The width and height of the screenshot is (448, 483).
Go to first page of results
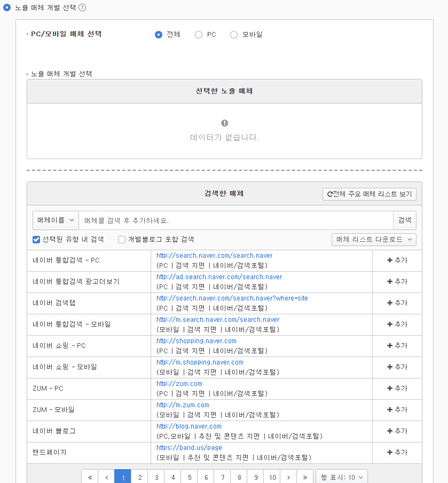(x=90, y=477)
